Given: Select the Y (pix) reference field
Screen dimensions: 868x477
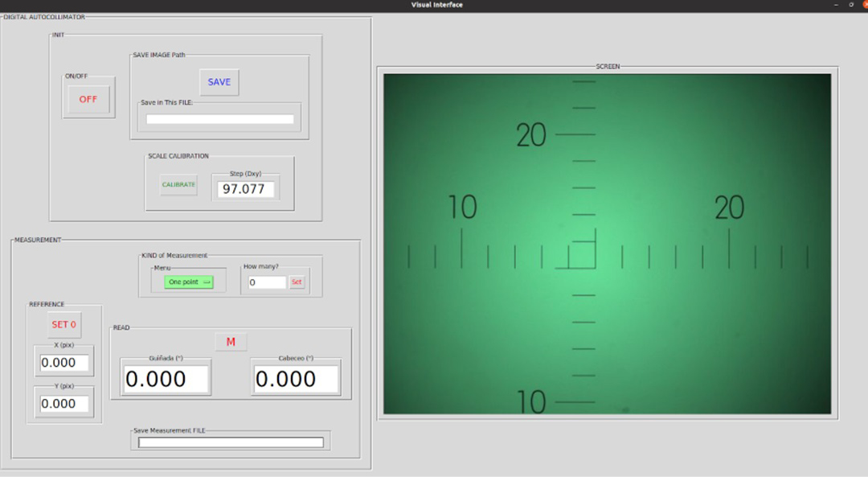Looking at the screenshot, I should (x=63, y=404).
